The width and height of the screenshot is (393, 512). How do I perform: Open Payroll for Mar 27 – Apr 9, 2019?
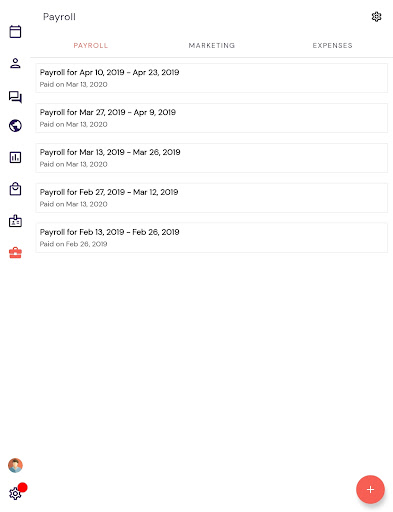(212, 118)
